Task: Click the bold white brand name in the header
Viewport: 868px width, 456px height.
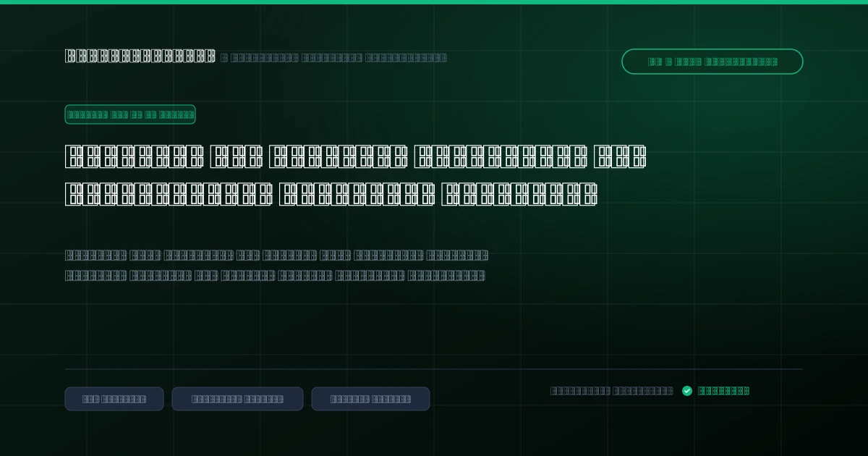Action: pyautogui.click(x=140, y=56)
